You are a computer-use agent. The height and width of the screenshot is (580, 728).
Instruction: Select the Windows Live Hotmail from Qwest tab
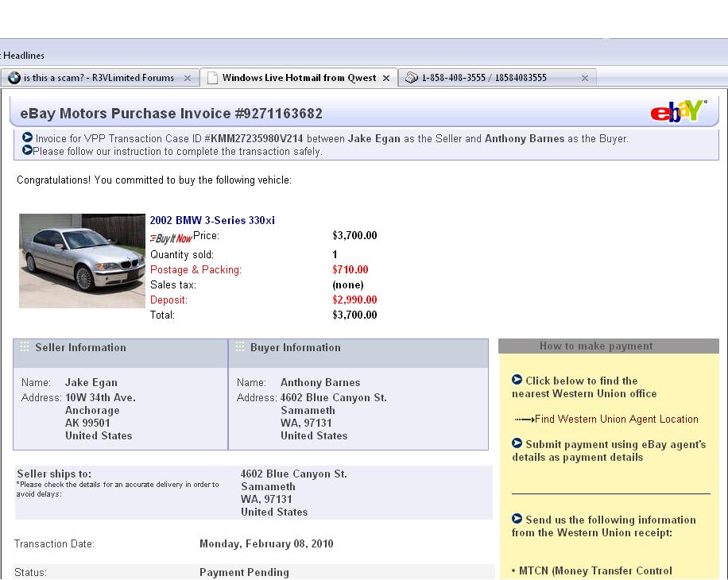pos(299,78)
